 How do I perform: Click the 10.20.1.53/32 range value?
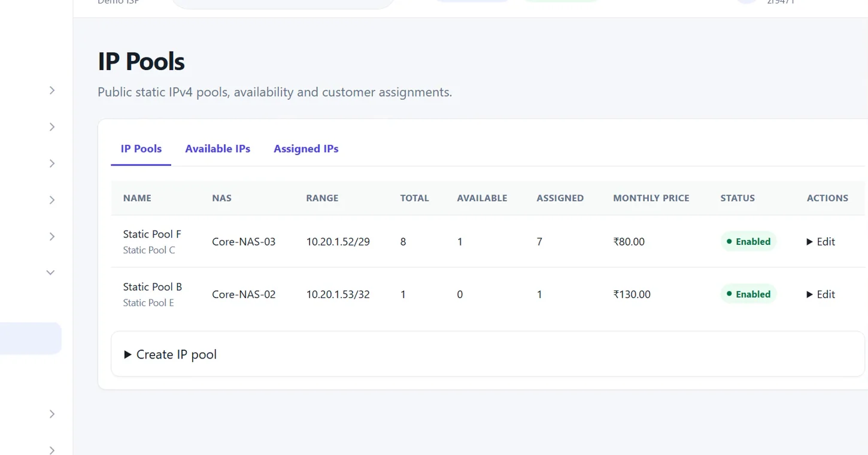pyautogui.click(x=338, y=295)
